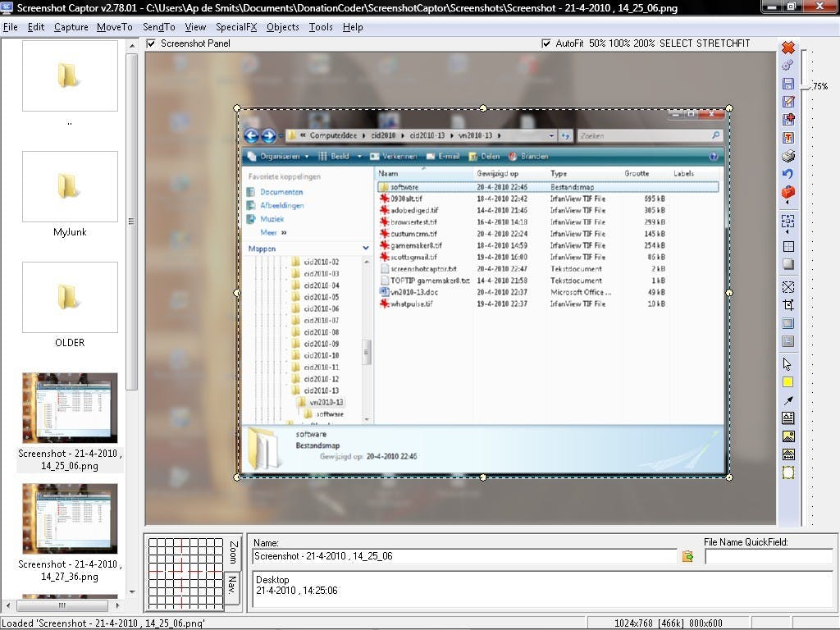Click the comment box showing Desktop

tap(543, 589)
